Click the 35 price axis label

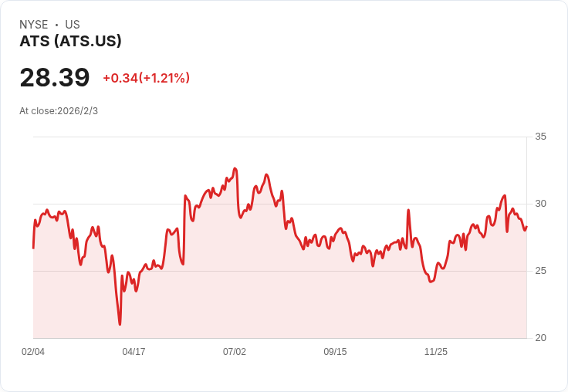(540, 137)
